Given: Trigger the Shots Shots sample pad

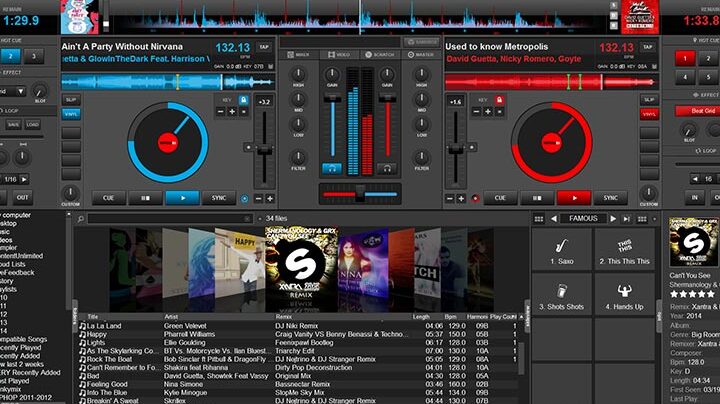Looking at the screenshot, I should click(562, 295).
